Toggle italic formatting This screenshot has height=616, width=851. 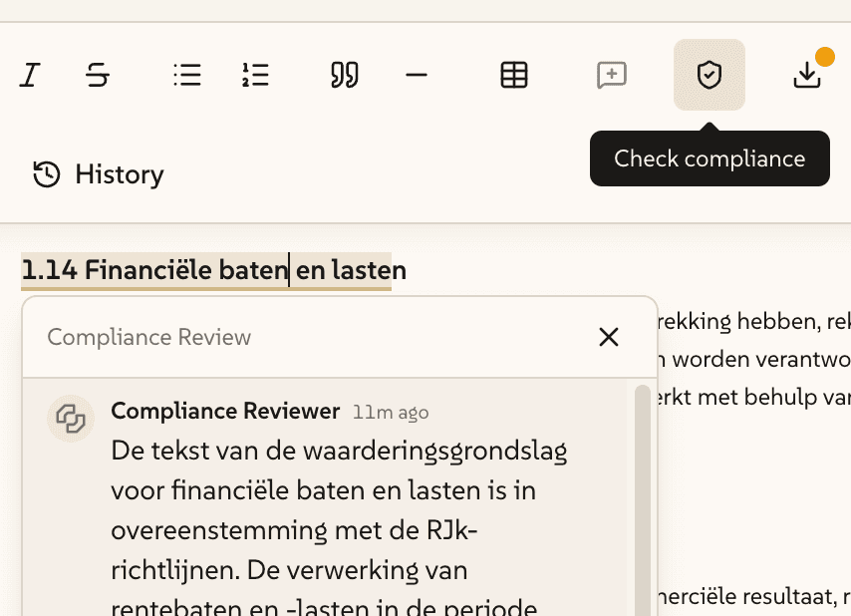pos(30,75)
